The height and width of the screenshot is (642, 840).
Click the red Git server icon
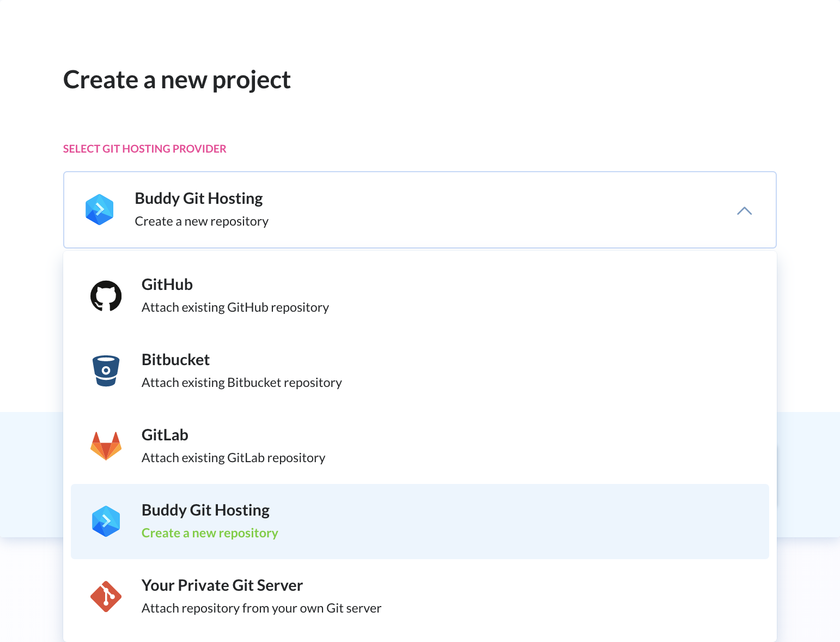coord(106,596)
